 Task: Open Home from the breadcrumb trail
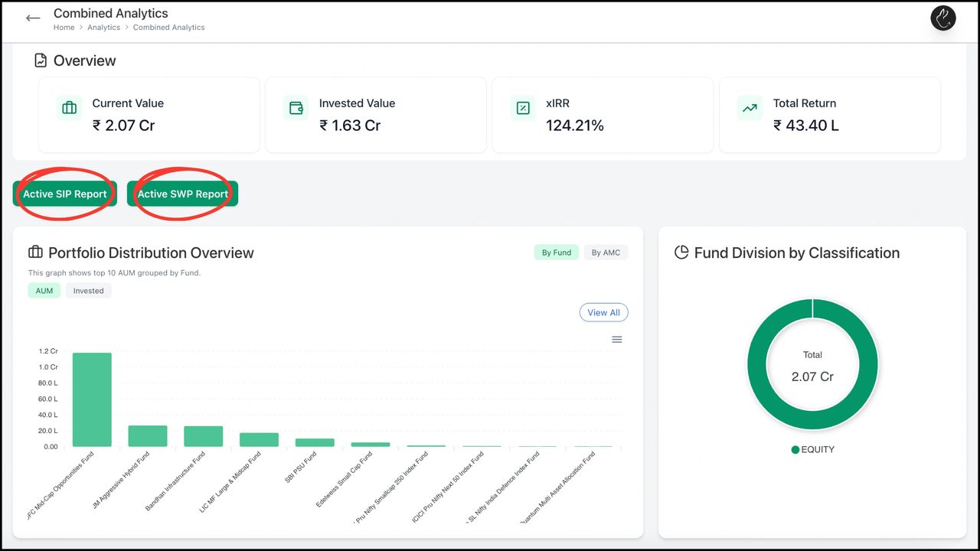(x=64, y=27)
